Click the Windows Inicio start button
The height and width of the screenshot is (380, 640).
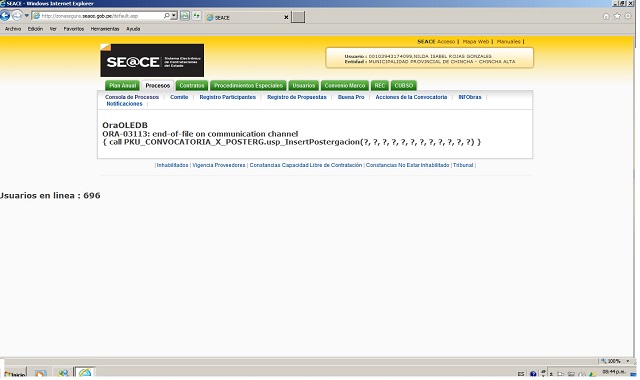click(x=14, y=374)
